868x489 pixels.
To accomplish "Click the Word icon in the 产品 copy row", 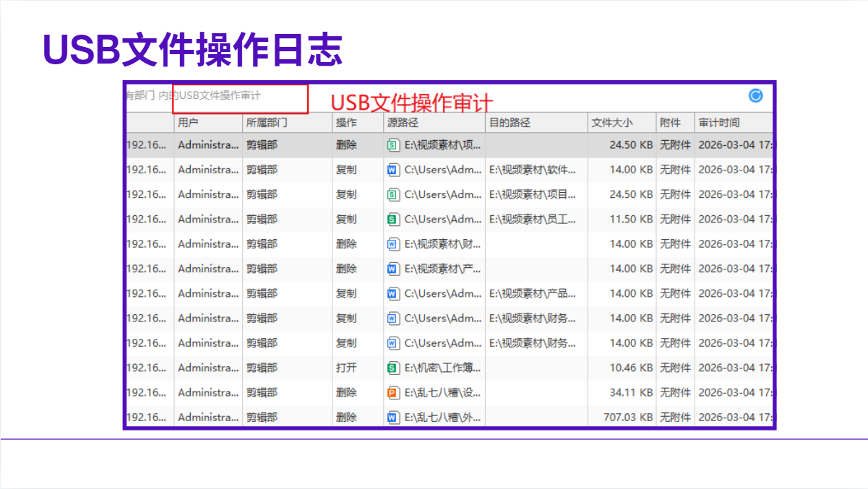I will point(392,294).
